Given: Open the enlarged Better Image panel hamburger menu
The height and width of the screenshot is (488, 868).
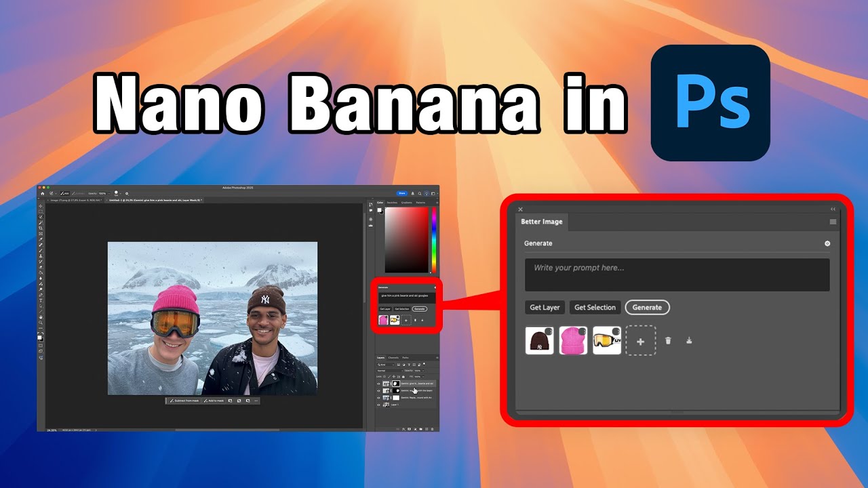Looking at the screenshot, I should 833,222.
